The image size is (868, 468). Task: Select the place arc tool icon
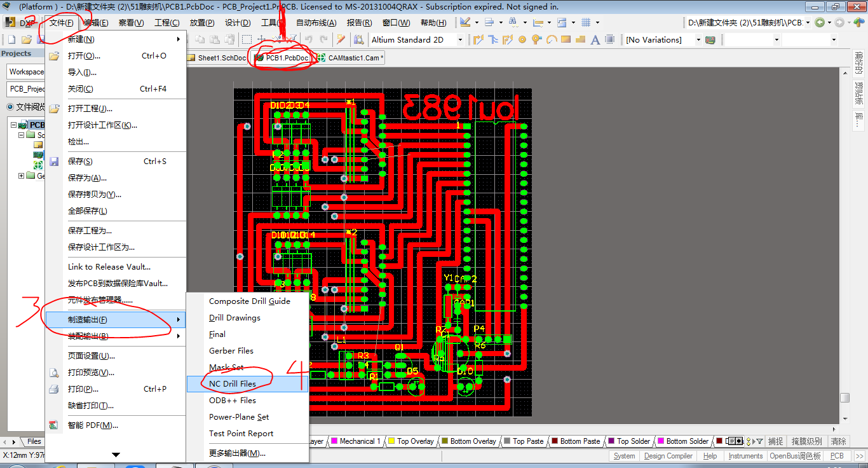pyautogui.click(x=552, y=39)
